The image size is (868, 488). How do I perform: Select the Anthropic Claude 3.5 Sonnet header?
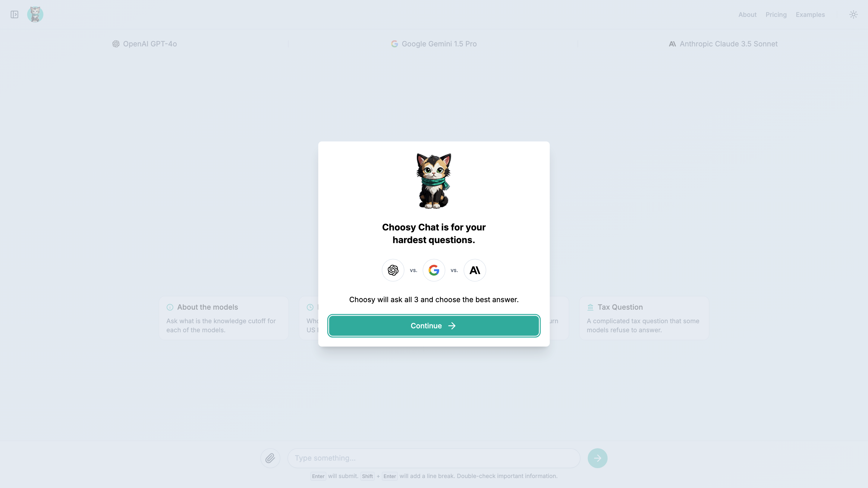[723, 44]
